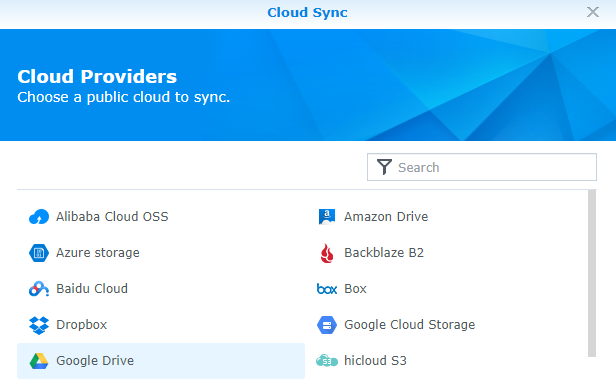
Task: Click the Google Drive triangle icon
Action: [x=39, y=361]
